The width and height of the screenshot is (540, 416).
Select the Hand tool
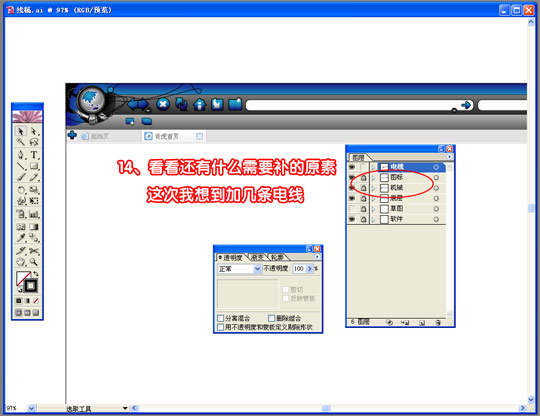pyautogui.click(x=21, y=262)
